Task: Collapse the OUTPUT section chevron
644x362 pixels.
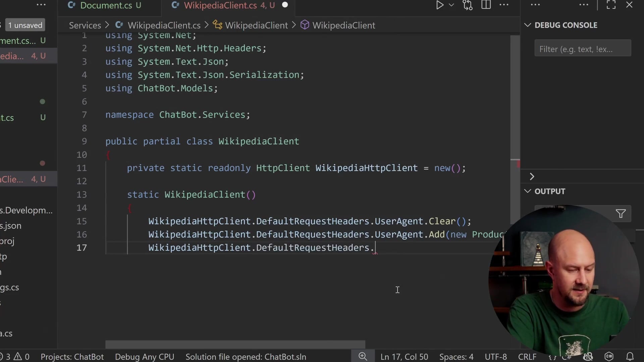Action: click(x=527, y=191)
